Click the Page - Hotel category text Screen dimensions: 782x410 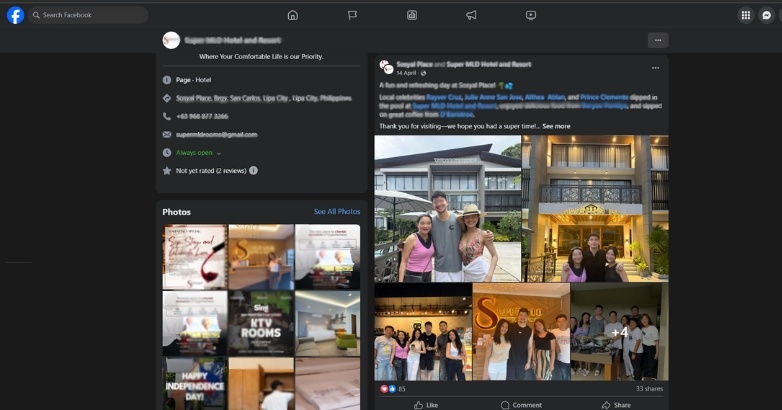193,80
